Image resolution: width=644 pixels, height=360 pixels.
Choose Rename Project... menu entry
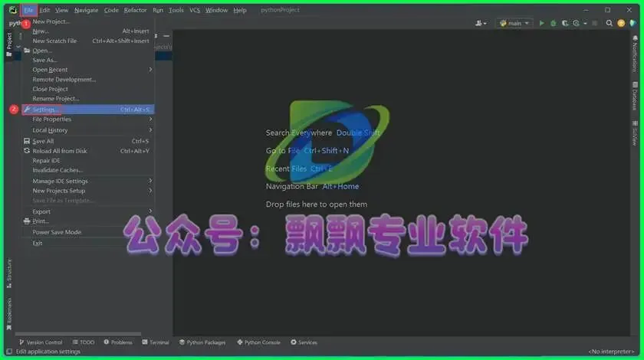coord(88,99)
